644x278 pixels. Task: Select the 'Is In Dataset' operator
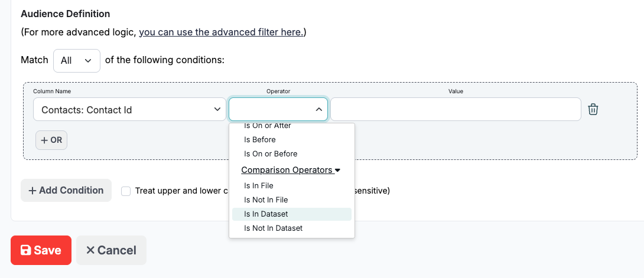[266, 214]
